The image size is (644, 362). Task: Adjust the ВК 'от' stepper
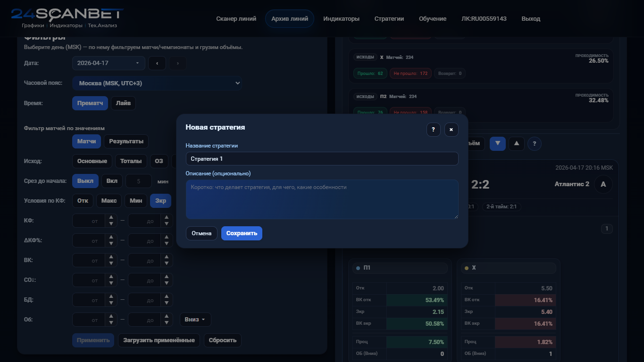pyautogui.click(x=111, y=260)
